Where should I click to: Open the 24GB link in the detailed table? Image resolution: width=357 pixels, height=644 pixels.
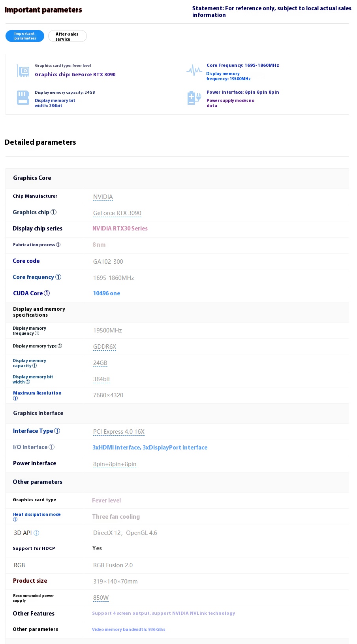[x=100, y=363]
